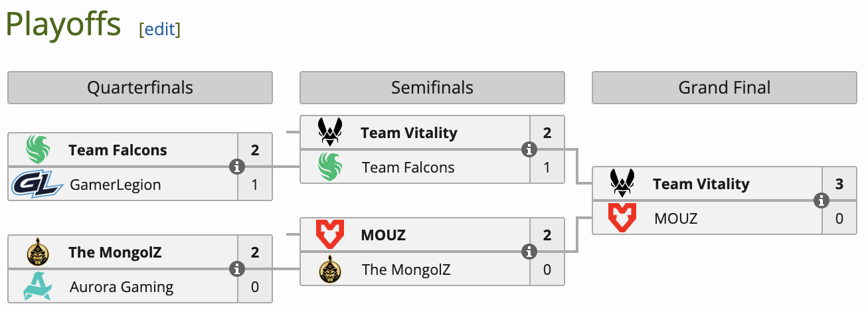Screen dimensions: 868x312
Task: Click the MOUZ logo in Grand Final
Action: click(x=622, y=218)
